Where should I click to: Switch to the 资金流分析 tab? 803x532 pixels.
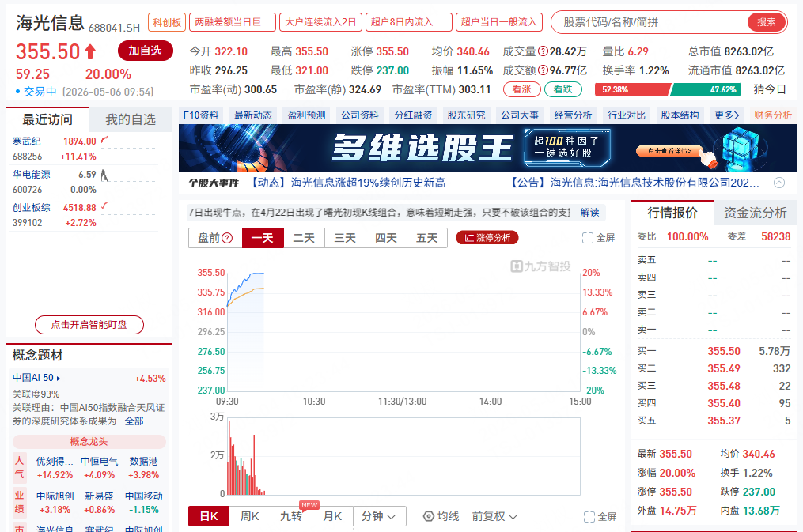coord(756,213)
